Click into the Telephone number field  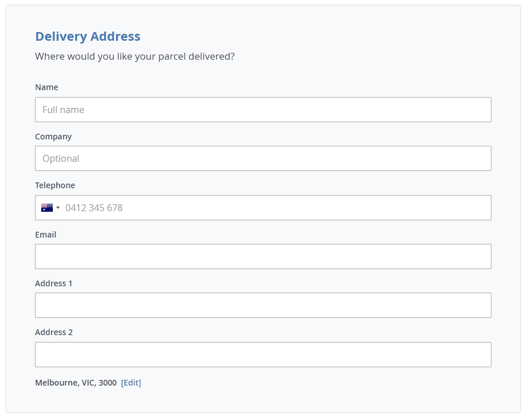pos(275,208)
